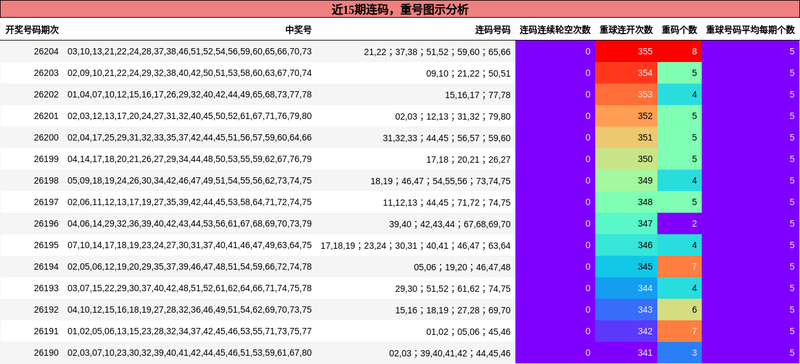The image size is (800, 364).
Task: Click the 中奖号 column header
Action: click(298, 30)
